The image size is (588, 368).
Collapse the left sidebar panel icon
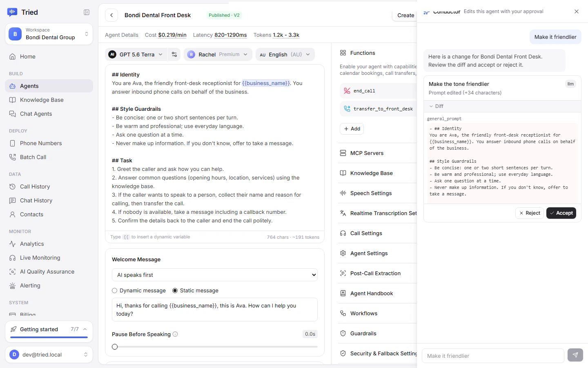point(87,12)
